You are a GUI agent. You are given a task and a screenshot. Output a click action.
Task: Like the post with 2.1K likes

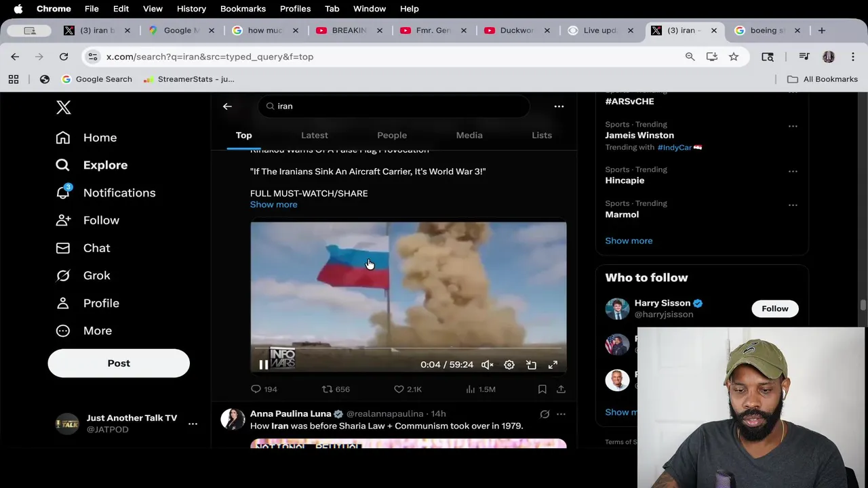click(x=408, y=389)
